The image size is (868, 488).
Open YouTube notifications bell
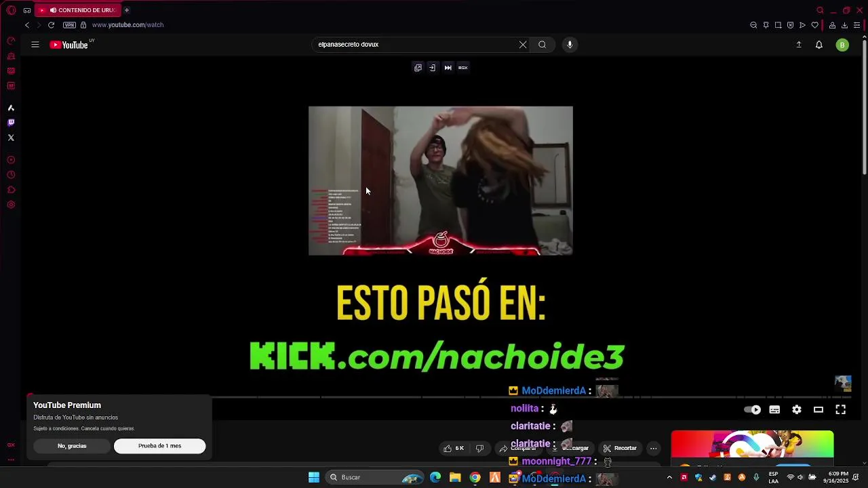click(x=819, y=45)
